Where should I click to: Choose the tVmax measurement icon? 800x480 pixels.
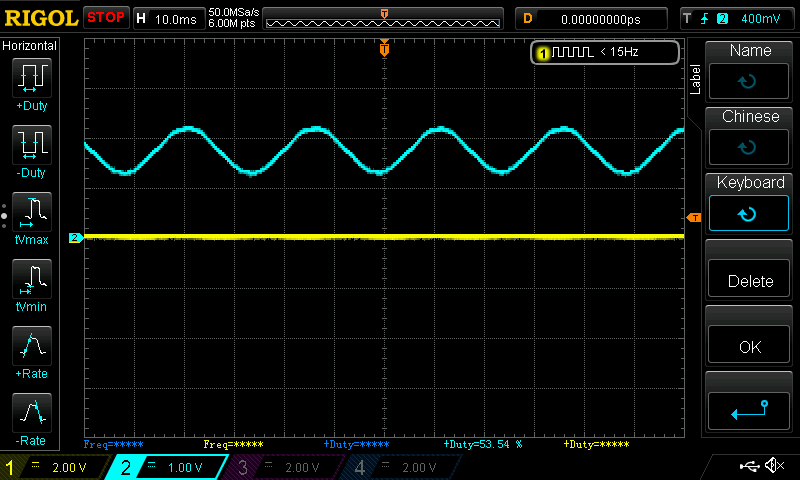click(x=31, y=212)
